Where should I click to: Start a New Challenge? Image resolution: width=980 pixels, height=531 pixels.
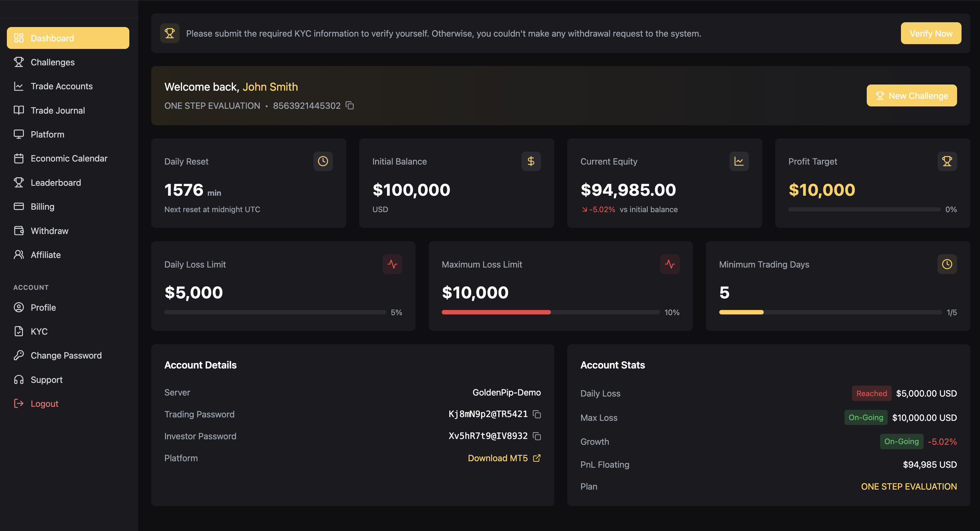(912, 95)
